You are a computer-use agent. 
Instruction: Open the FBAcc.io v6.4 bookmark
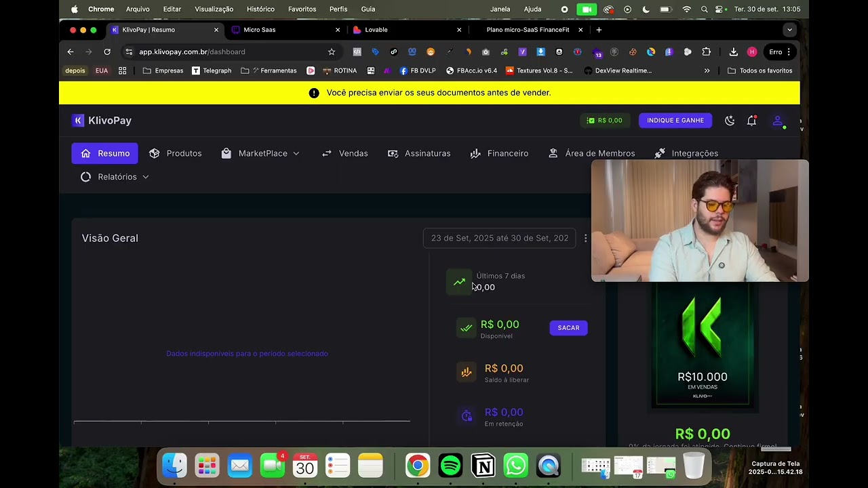(x=471, y=70)
